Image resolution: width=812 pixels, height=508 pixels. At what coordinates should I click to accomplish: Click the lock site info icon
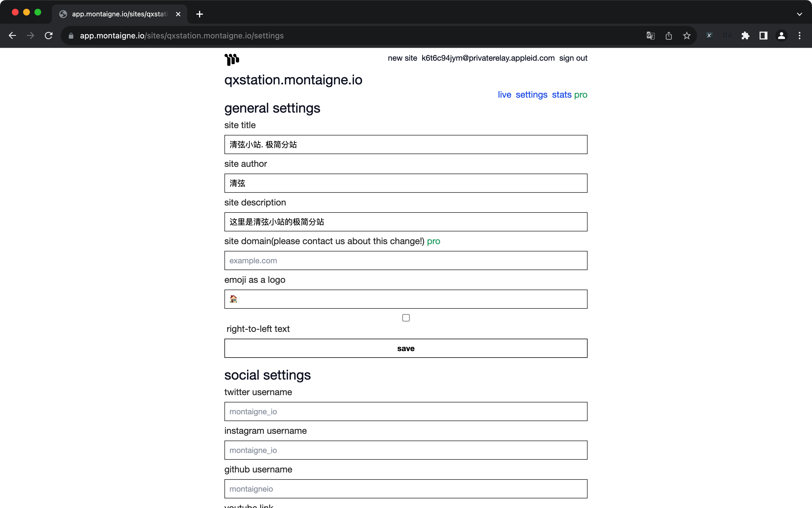71,36
